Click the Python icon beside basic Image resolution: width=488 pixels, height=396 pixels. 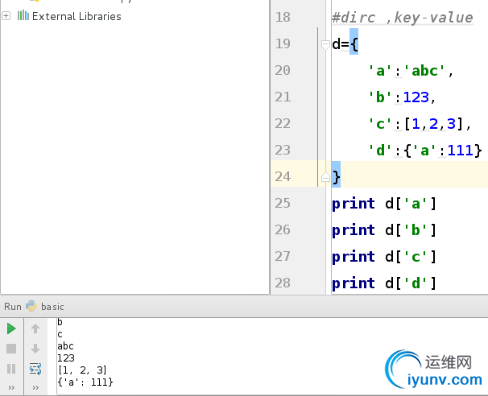pos(32,306)
